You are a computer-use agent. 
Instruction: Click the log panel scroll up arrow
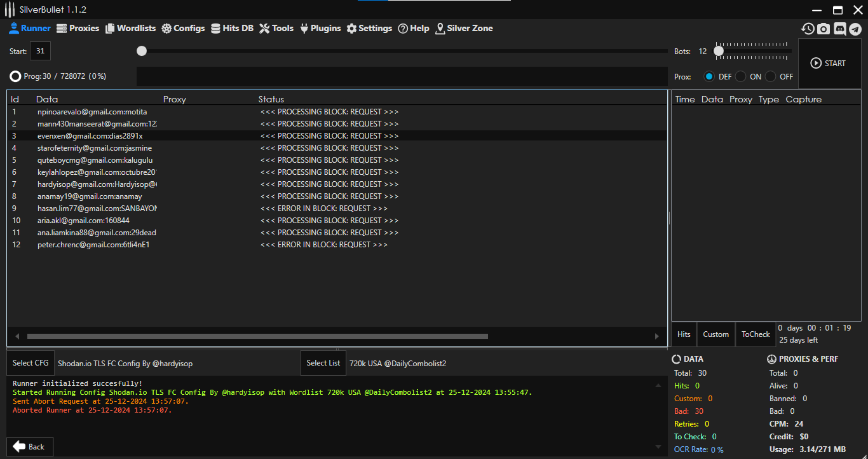tap(658, 385)
